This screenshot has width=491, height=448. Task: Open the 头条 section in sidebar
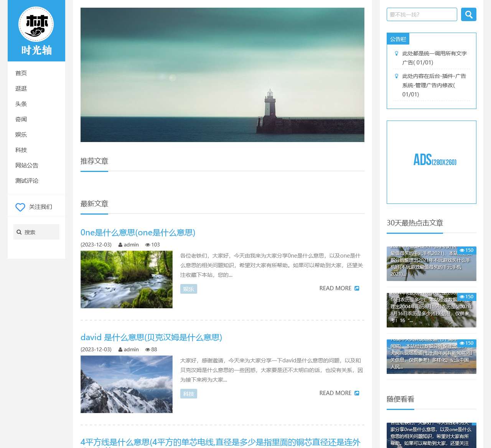coord(21,104)
